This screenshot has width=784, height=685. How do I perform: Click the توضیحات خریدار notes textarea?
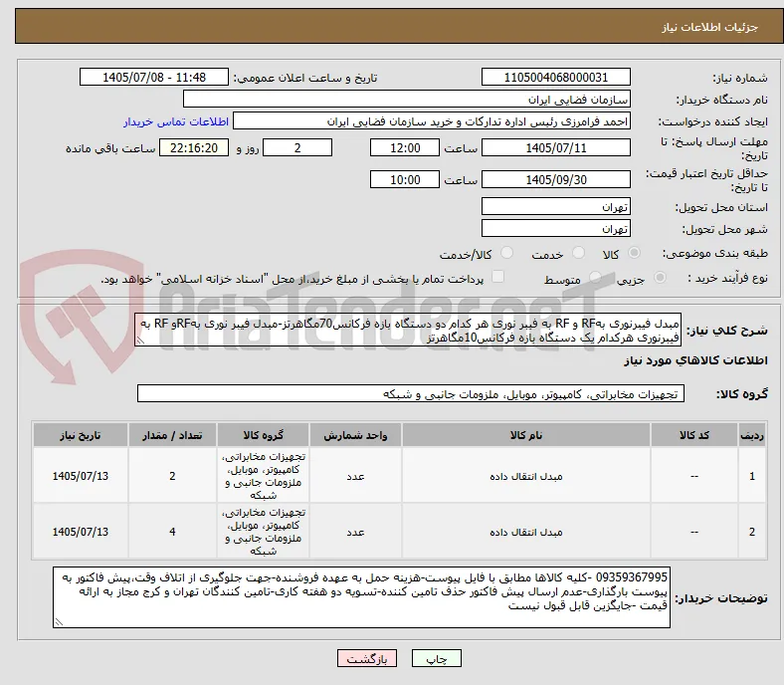pos(361,597)
